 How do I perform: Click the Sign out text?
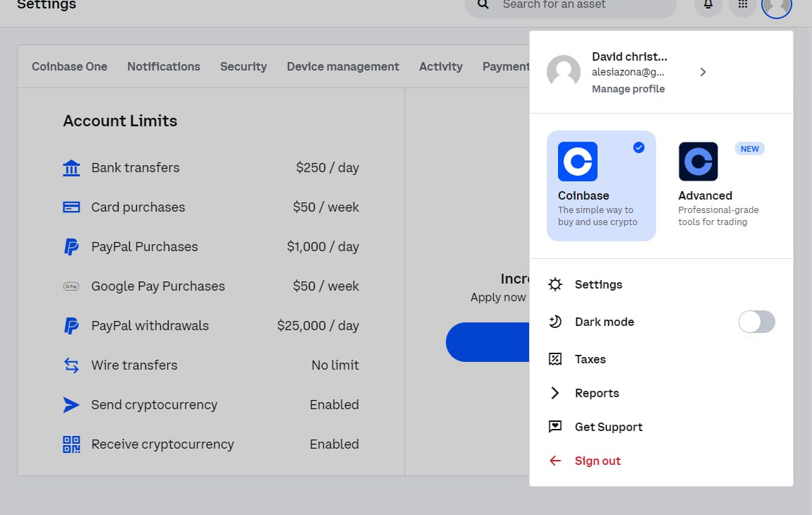click(598, 461)
